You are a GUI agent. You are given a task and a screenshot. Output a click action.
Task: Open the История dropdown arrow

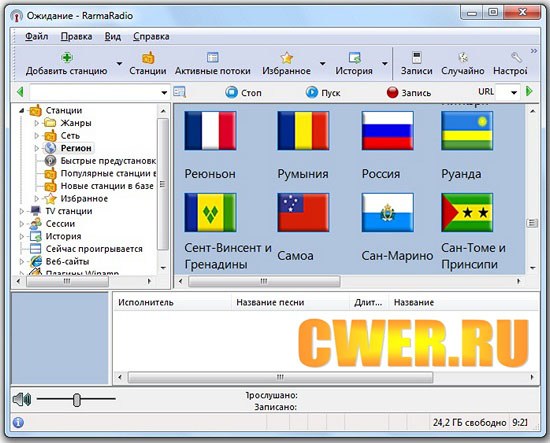pyautogui.click(x=385, y=64)
